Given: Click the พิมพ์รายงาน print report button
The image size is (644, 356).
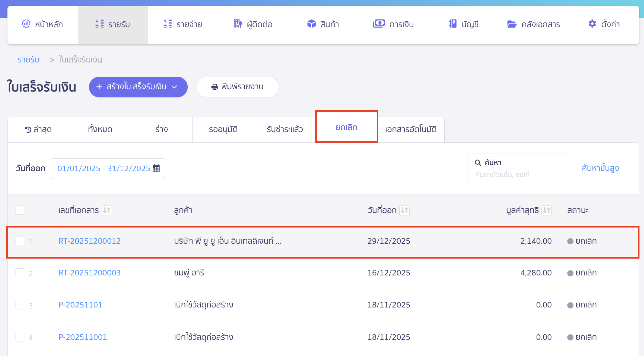Looking at the screenshot, I should point(237,87).
